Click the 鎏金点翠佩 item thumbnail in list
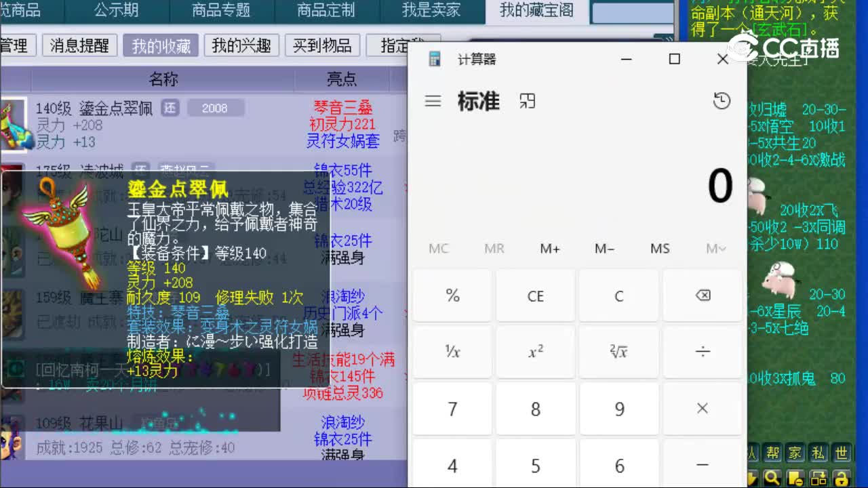Image resolution: width=868 pixels, height=488 pixels. (x=14, y=124)
